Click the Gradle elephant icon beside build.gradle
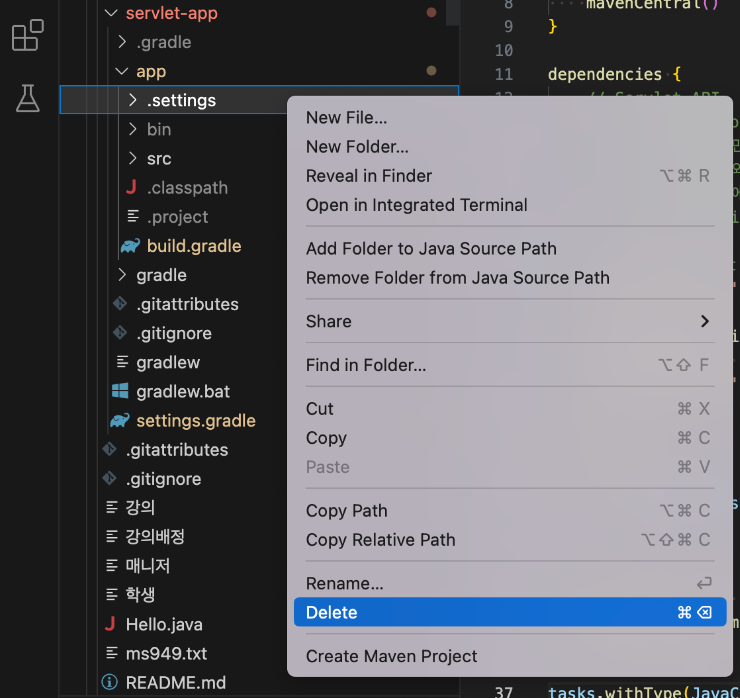The height and width of the screenshot is (698, 740). [131, 246]
